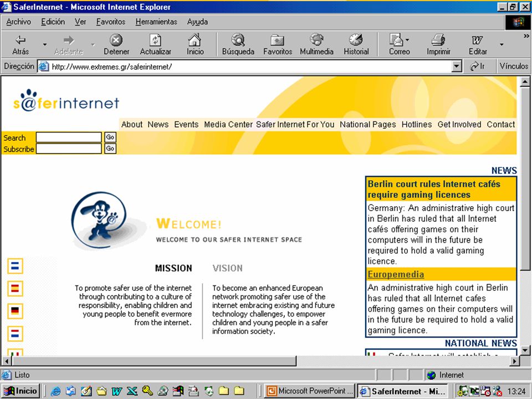Click the Adelante forward arrow button

tap(69, 44)
